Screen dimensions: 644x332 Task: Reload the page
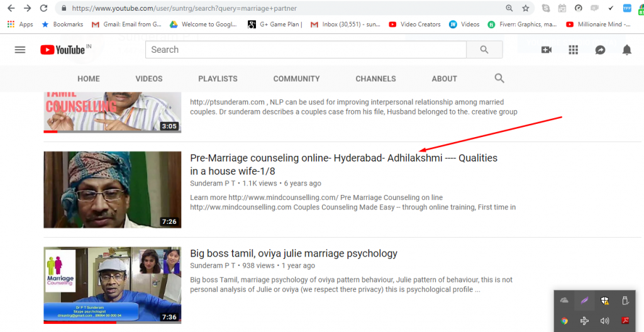(43, 8)
